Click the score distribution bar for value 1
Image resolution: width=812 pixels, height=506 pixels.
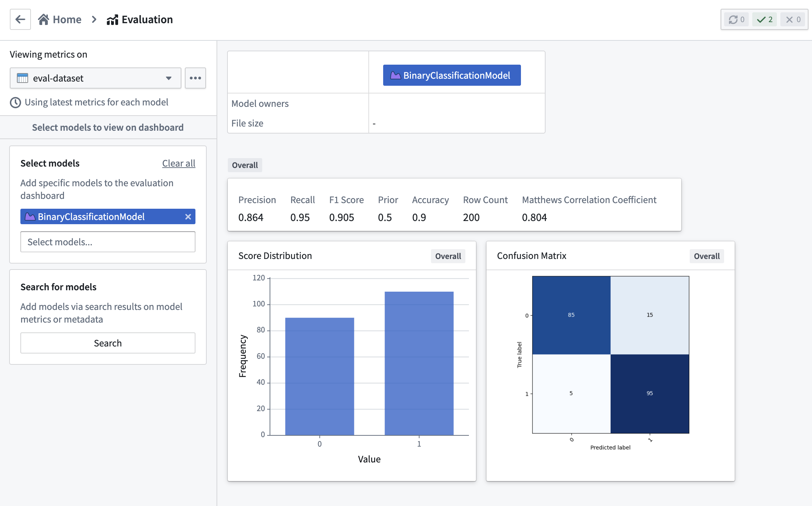419,363
